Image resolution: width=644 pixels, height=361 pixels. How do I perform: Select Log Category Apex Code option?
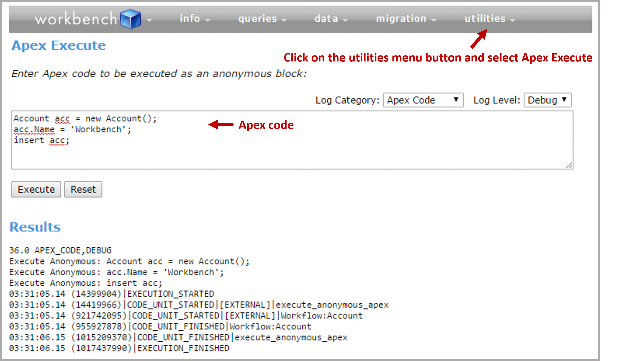(x=423, y=100)
